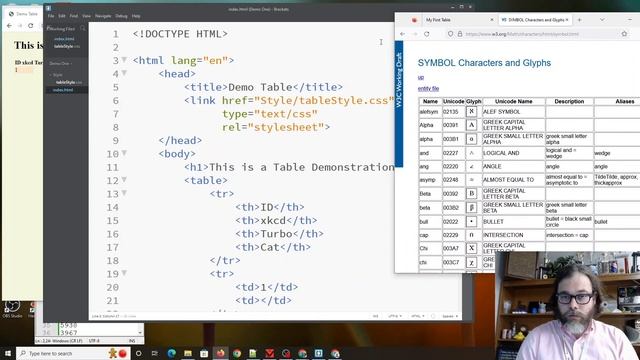The height and width of the screenshot is (360, 640).
Task: Collapse the body tag fold on line 10
Action: [124, 153]
